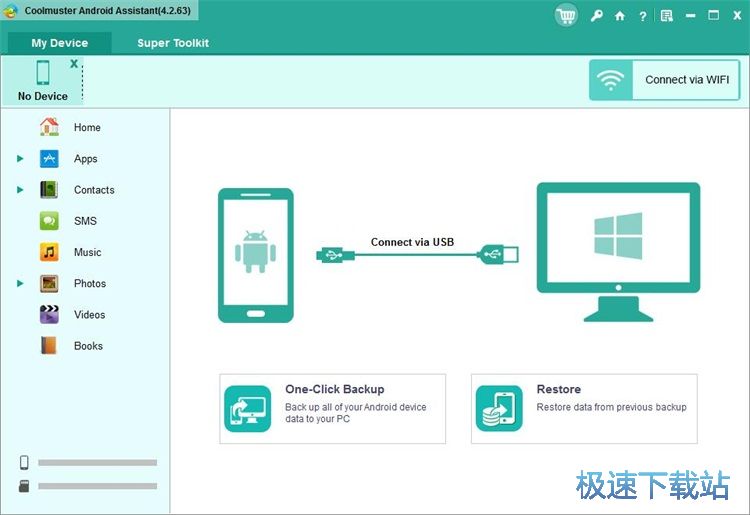Open the question mark help icon

[643, 16]
